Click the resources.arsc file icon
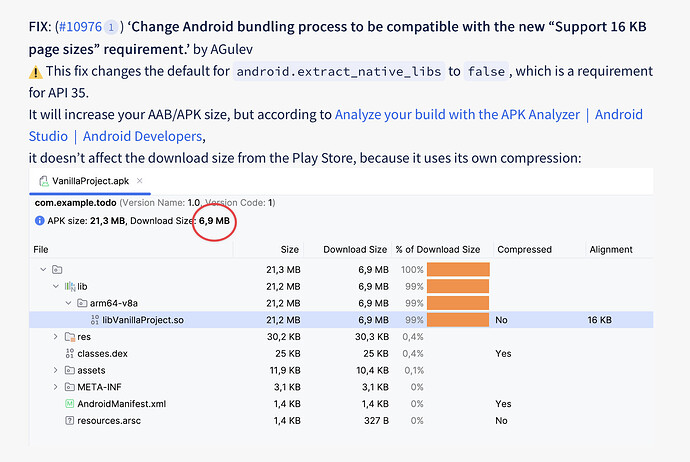Screen dimensions: 690x462 coord(69,421)
